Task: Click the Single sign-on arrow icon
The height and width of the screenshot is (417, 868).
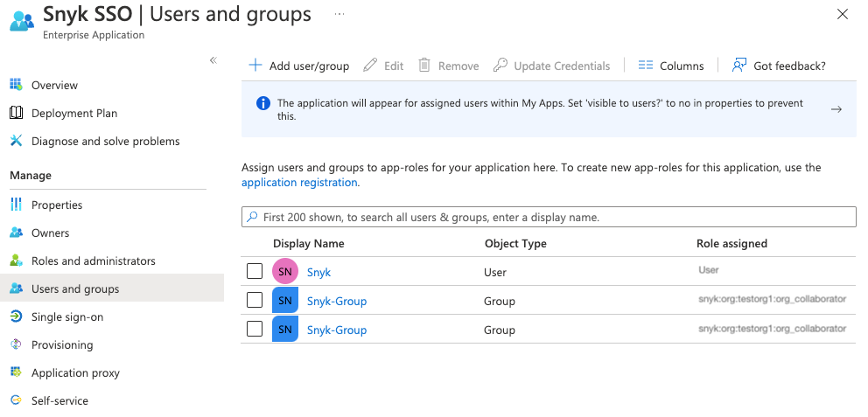Action: [16, 316]
